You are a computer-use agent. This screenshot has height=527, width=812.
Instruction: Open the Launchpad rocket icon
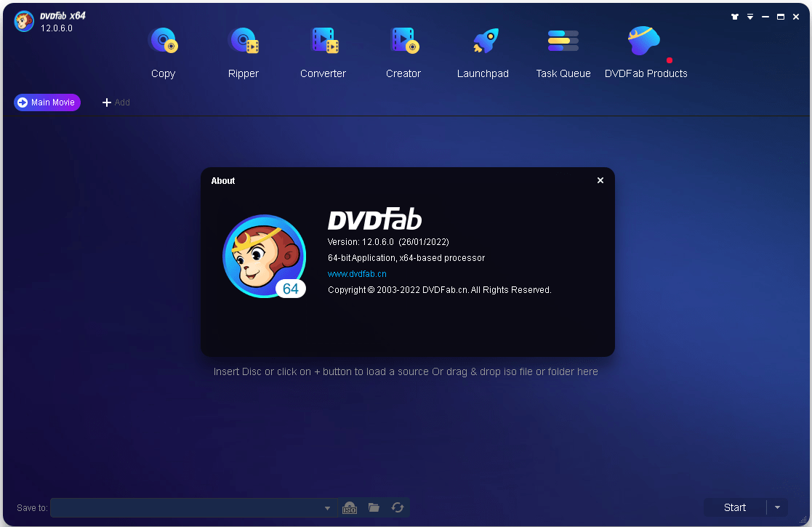(x=485, y=41)
